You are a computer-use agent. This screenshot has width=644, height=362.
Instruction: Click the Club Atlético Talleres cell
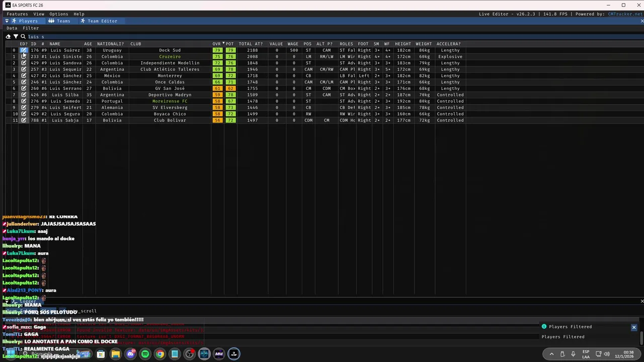click(170, 69)
